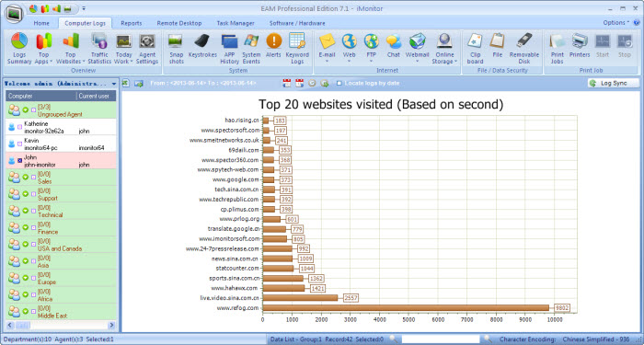Open the Chat logs
The image size is (644, 345).
(393, 46)
